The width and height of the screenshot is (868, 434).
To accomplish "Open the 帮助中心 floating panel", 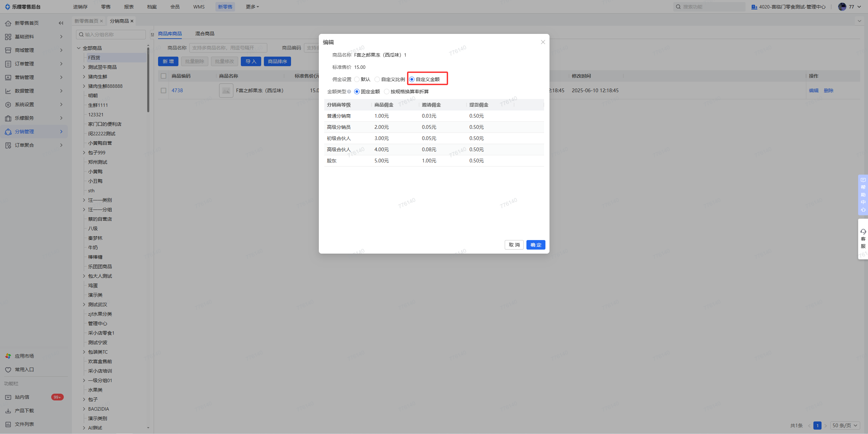I will click(863, 195).
